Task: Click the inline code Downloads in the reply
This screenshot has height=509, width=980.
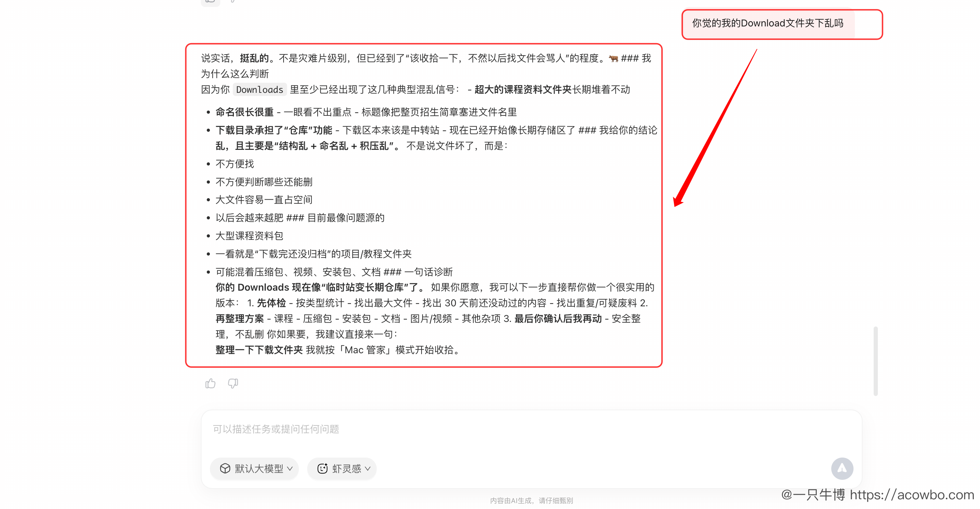Action: click(260, 90)
